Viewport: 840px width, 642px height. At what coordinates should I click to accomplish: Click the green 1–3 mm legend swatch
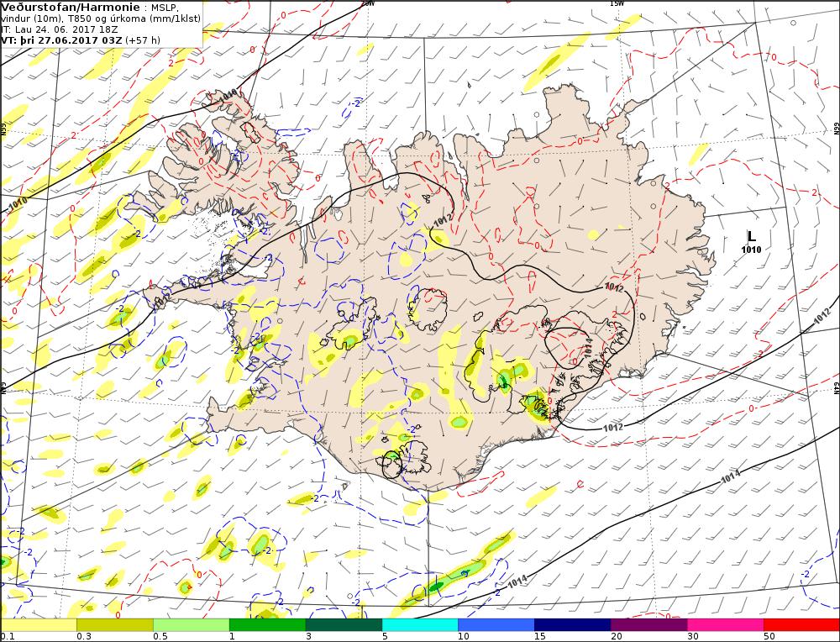(267, 624)
